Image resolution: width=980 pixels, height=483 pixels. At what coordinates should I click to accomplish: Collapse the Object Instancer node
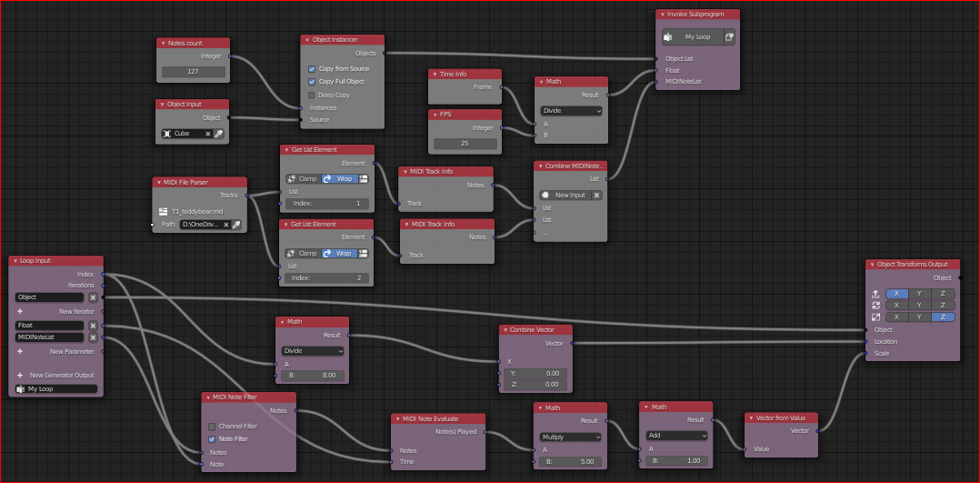(x=307, y=39)
